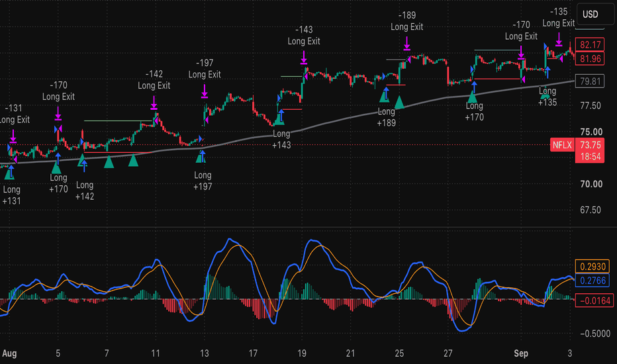Image resolution: width=617 pixels, height=364 pixels.
Task: Select the NFLX symbol price tag
Action: (562, 145)
